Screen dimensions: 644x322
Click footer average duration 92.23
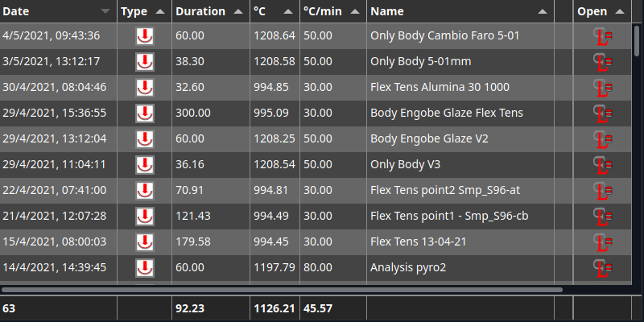[190, 308]
